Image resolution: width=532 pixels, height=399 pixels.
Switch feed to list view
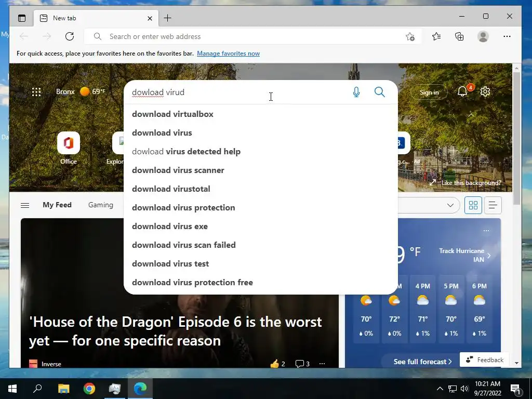coord(493,205)
